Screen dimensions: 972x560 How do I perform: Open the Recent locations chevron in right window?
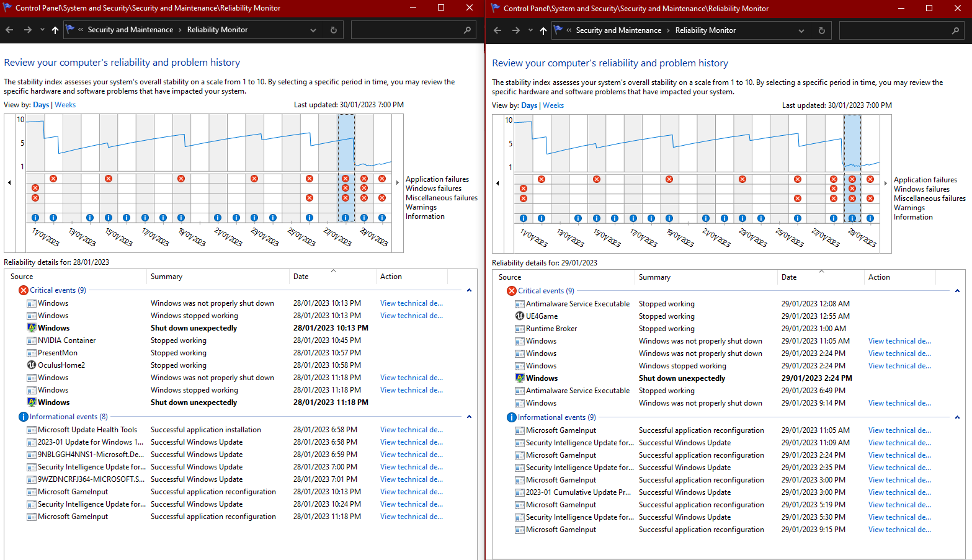[530, 30]
